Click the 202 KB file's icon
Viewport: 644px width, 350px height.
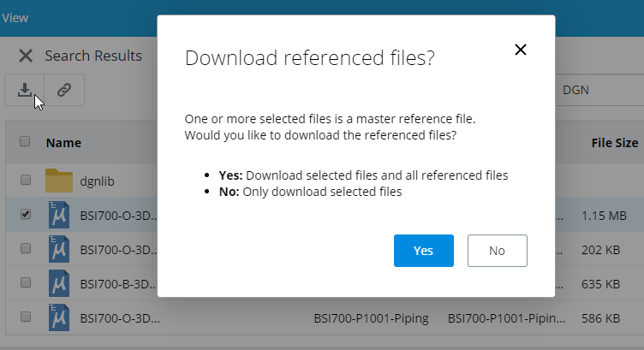click(x=59, y=248)
